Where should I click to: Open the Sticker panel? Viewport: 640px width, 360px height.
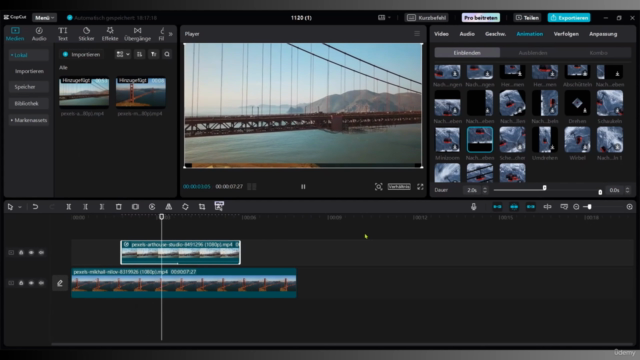coord(86,34)
